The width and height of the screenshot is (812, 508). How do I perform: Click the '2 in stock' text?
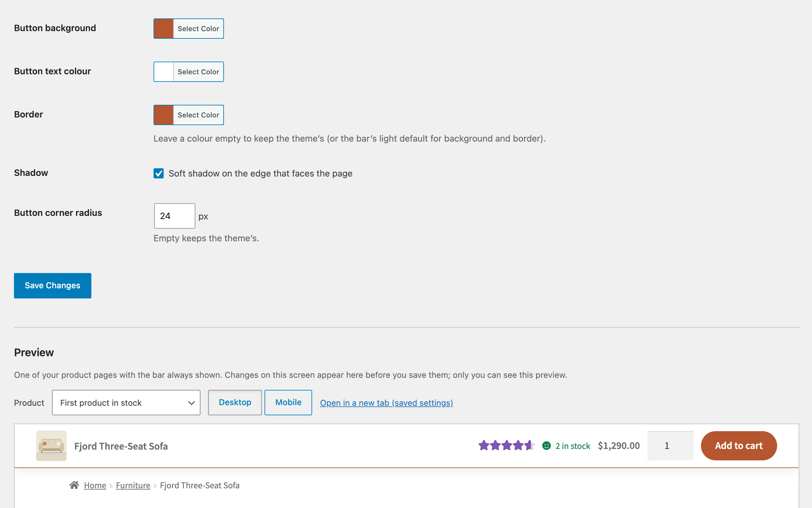573,446
